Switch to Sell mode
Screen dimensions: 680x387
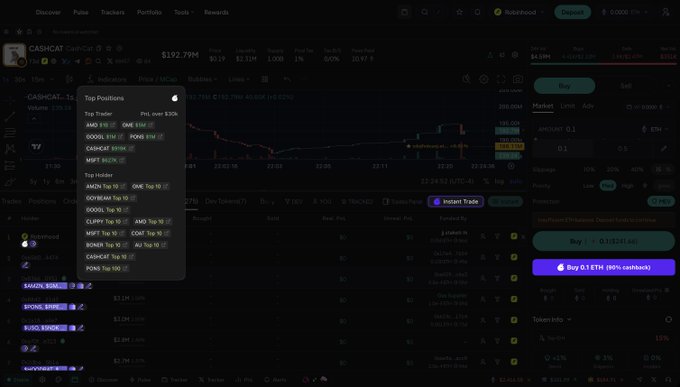[626, 86]
